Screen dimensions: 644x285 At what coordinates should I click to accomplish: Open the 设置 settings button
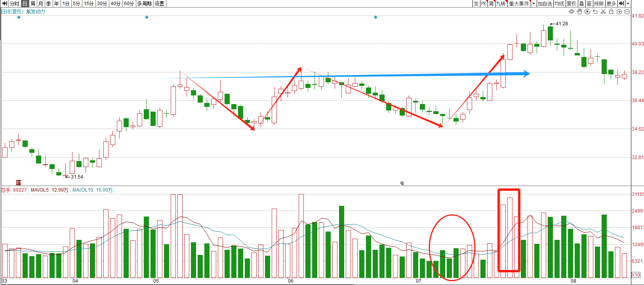tap(160, 4)
